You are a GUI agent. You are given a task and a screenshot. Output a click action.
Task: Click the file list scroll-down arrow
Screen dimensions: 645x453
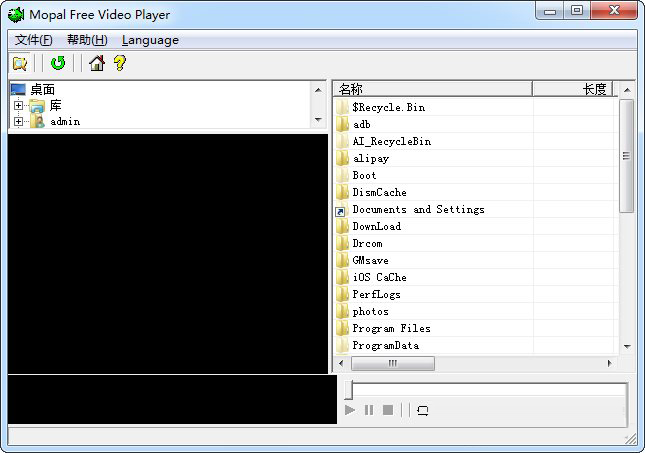click(x=626, y=347)
